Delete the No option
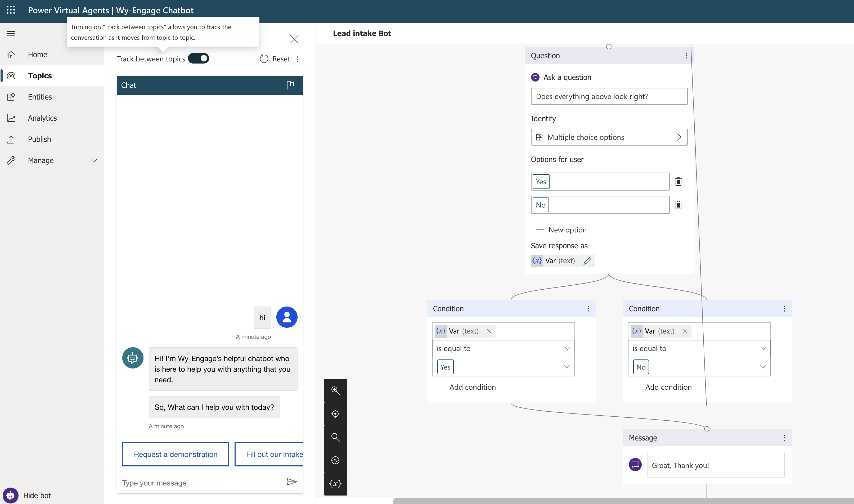854x504 pixels. point(678,205)
